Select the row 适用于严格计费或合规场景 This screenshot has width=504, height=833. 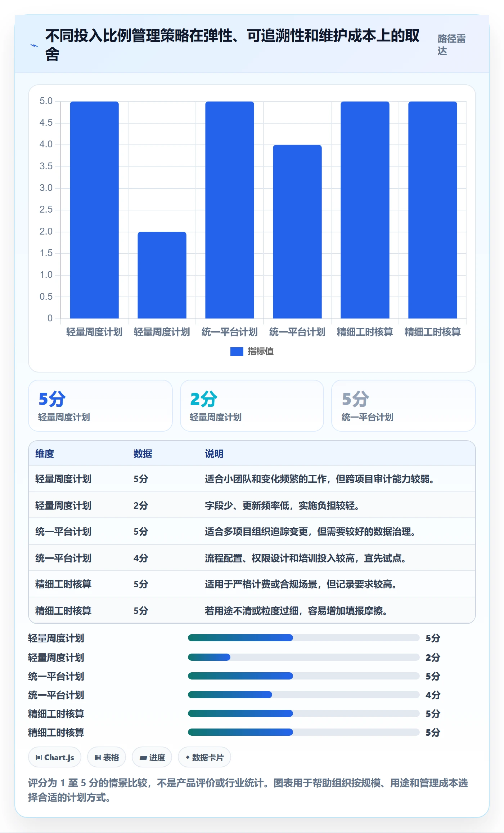point(252,584)
